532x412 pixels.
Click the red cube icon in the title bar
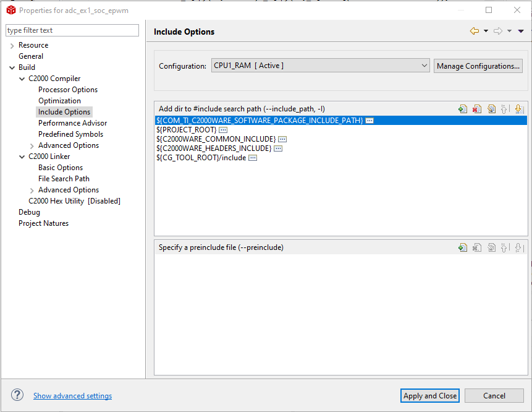coord(11,10)
